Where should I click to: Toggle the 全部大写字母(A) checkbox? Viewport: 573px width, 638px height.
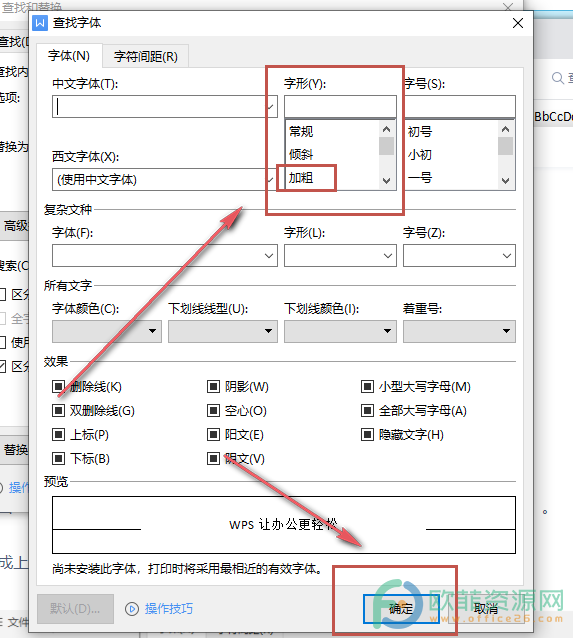point(367,410)
